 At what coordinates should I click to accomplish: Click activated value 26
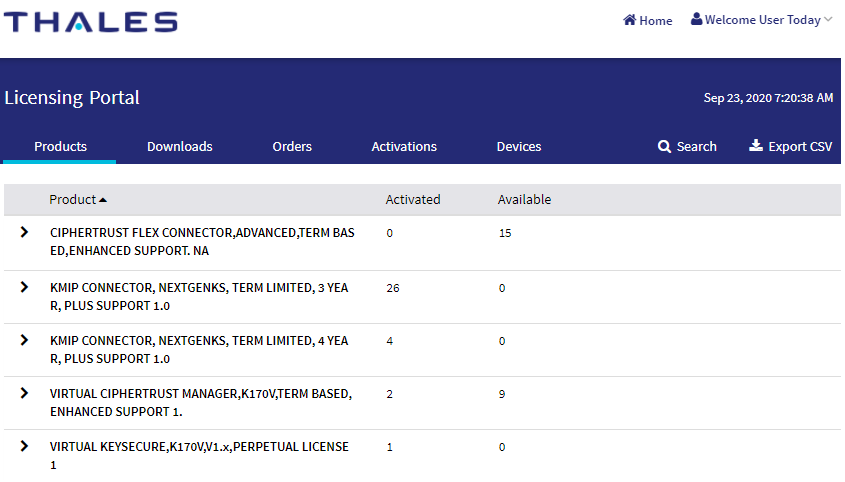click(x=393, y=288)
